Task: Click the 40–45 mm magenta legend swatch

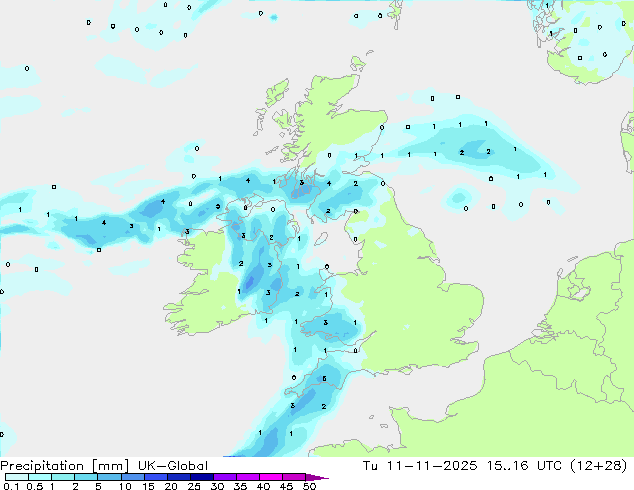Action: pos(271,477)
